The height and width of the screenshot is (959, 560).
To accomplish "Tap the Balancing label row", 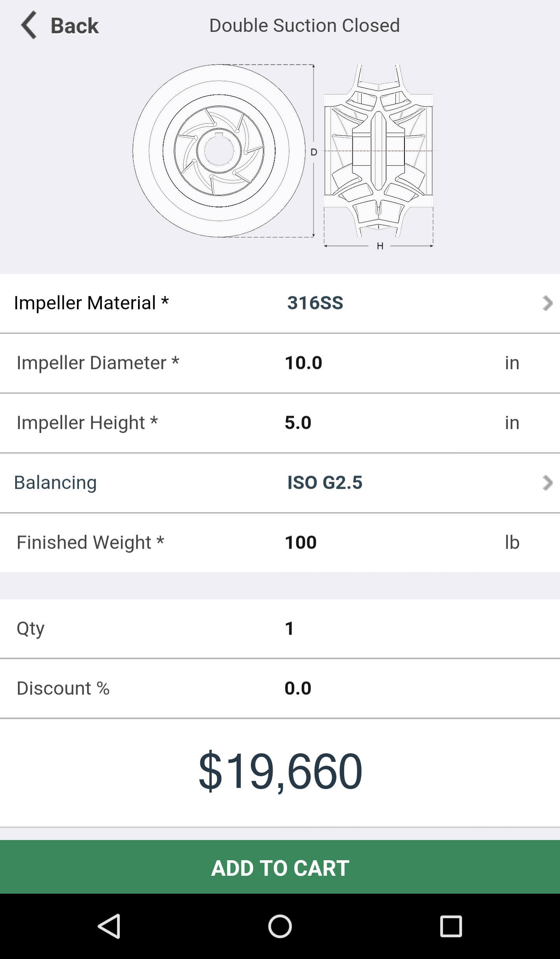I will [280, 483].
